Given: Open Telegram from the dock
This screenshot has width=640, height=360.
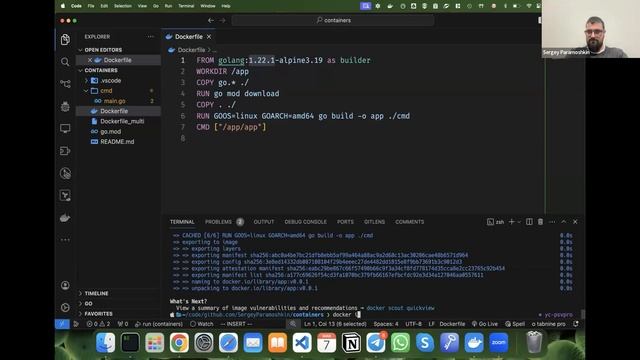Looking at the screenshot, I should [x=376, y=342].
